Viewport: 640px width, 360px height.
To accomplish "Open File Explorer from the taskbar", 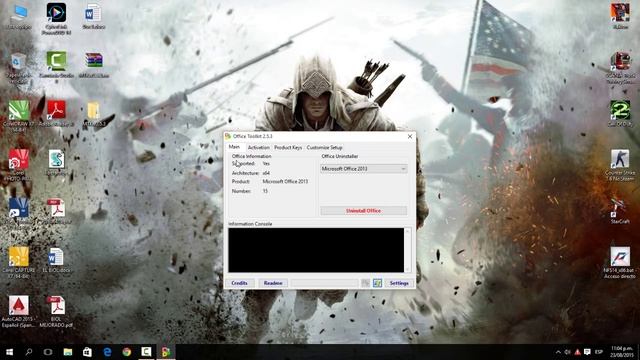I will 68,352.
